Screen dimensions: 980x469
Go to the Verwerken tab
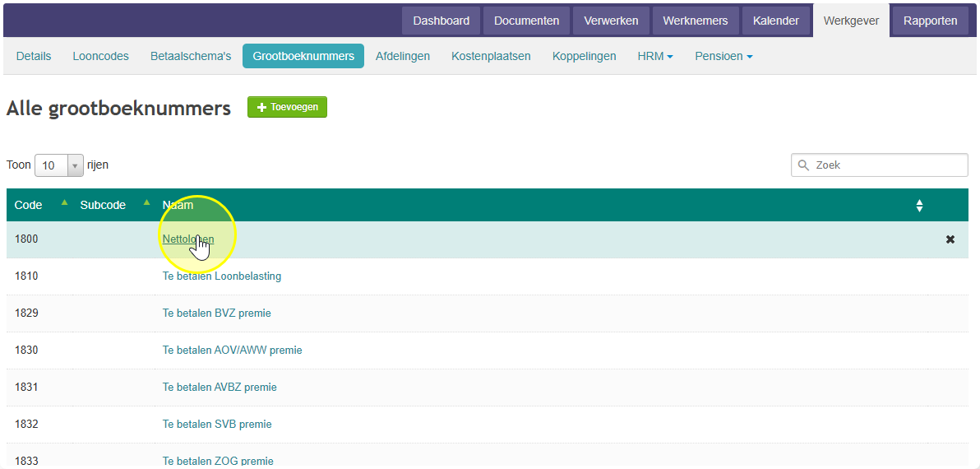point(611,21)
